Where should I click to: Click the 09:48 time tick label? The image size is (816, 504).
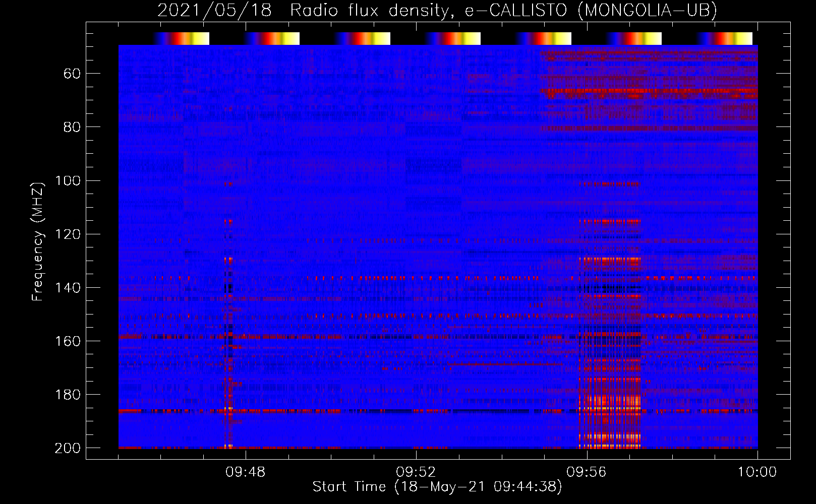[246, 472]
